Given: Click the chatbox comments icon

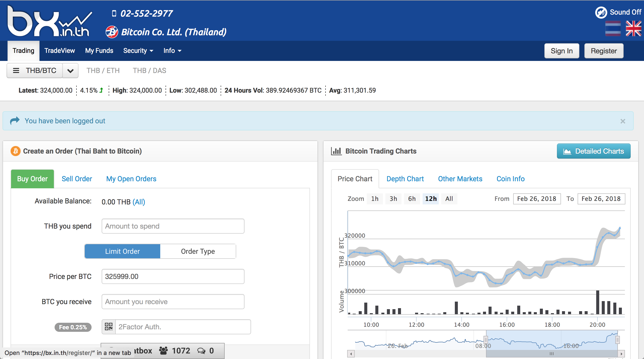Looking at the screenshot, I should pyautogui.click(x=201, y=350).
